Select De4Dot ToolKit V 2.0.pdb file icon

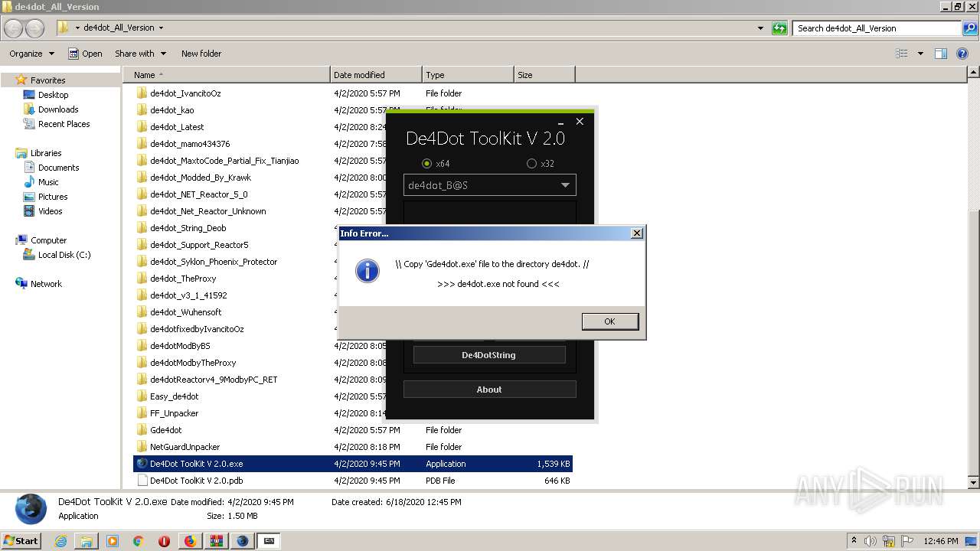[x=142, y=481]
